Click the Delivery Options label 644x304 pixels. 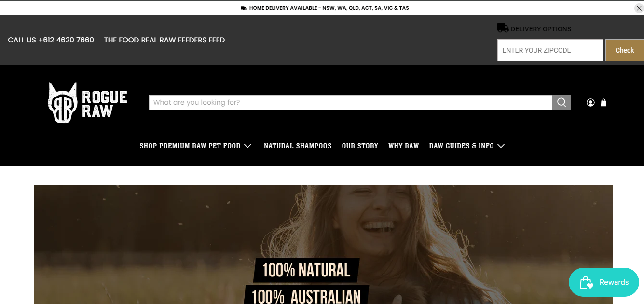point(541,29)
